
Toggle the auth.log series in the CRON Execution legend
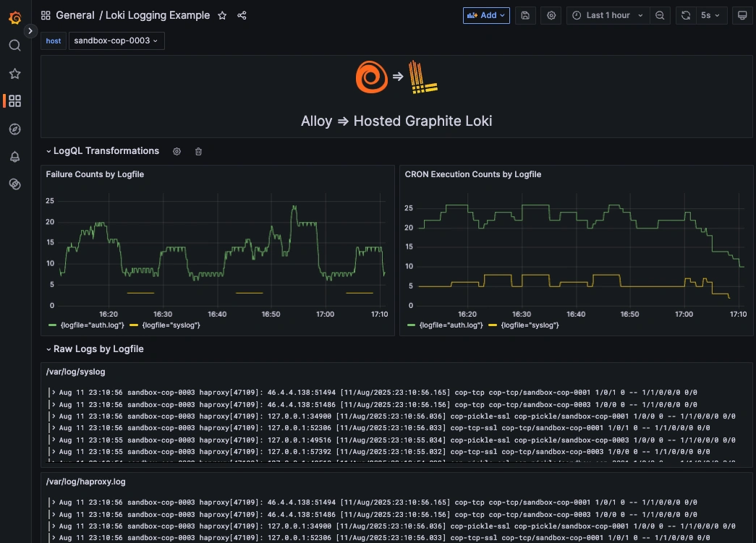pos(451,325)
